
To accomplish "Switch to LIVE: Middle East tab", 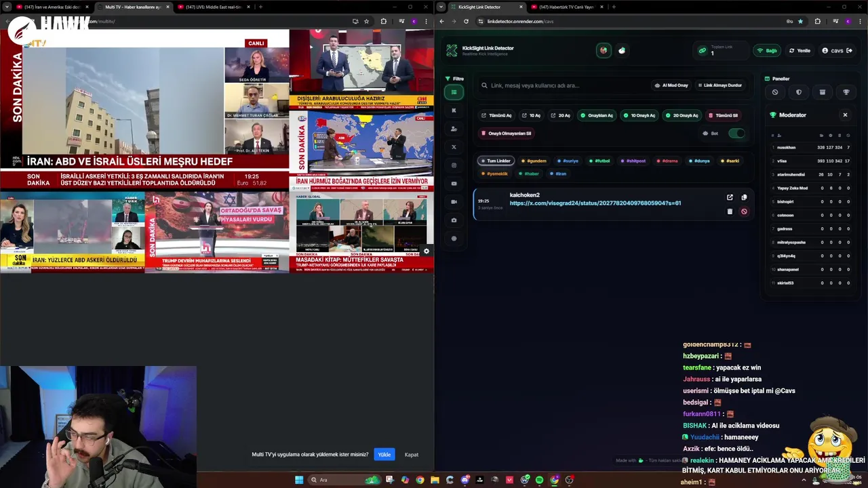I will (214, 7).
